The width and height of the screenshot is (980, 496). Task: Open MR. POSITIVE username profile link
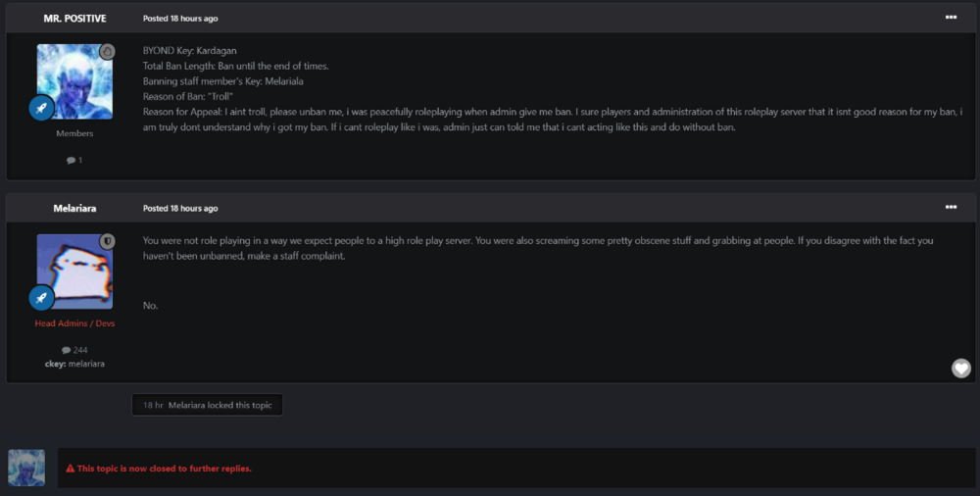click(x=74, y=19)
